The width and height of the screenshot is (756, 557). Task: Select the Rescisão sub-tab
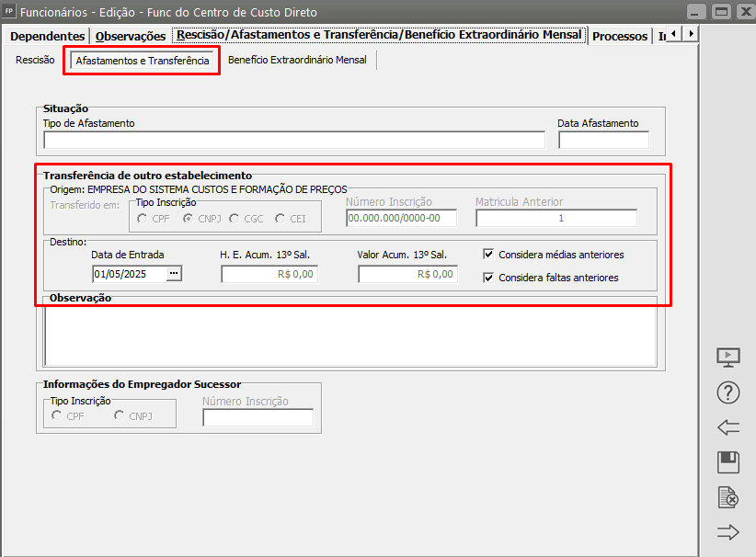35,61
